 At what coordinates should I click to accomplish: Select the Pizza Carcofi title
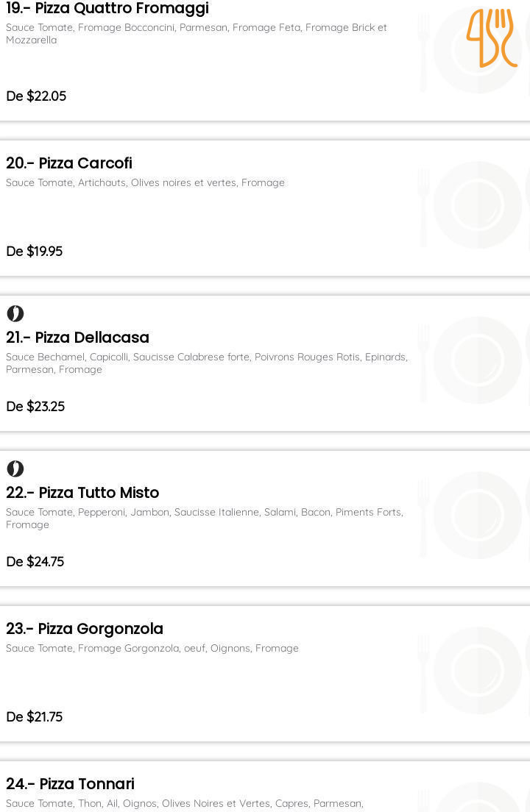click(x=69, y=163)
